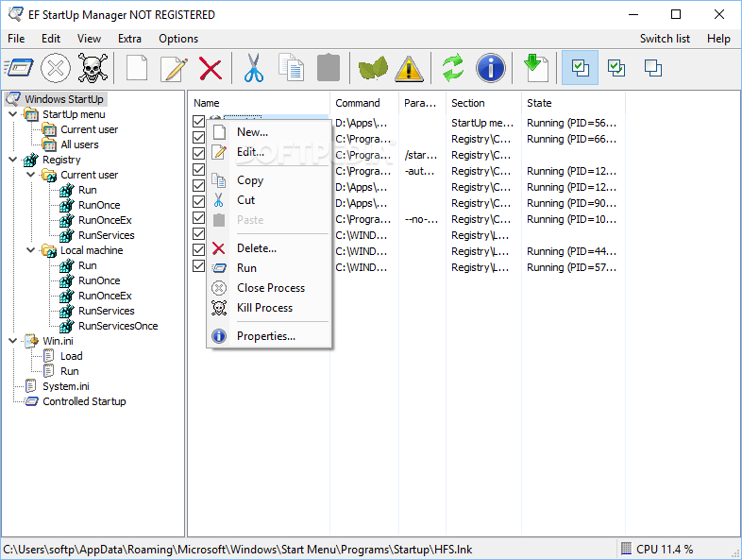This screenshot has width=742, height=560.
Task: Click the green leaves toolbar icon
Action: pos(373,68)
